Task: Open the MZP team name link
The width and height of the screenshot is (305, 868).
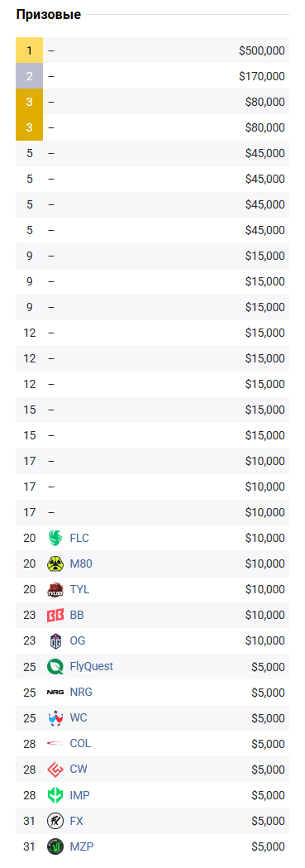Action: click(82, 846)
